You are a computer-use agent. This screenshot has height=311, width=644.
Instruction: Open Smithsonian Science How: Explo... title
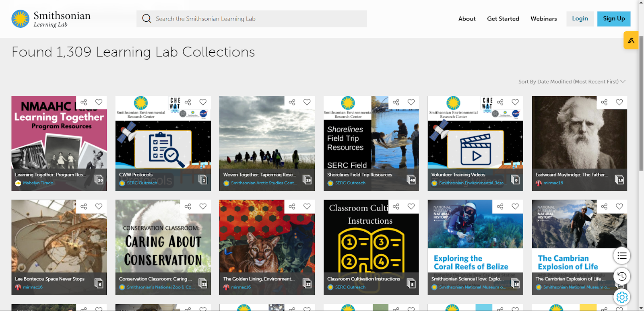467,279
